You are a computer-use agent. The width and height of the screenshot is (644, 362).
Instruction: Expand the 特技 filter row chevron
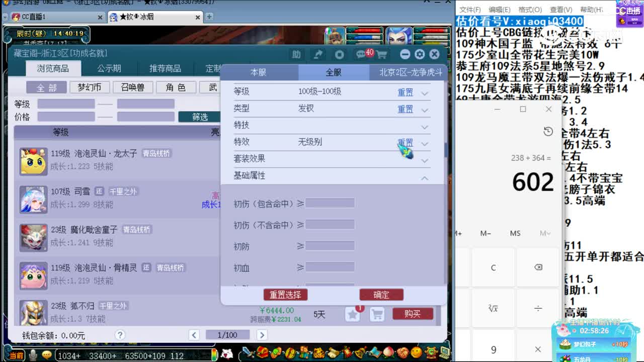425,127
